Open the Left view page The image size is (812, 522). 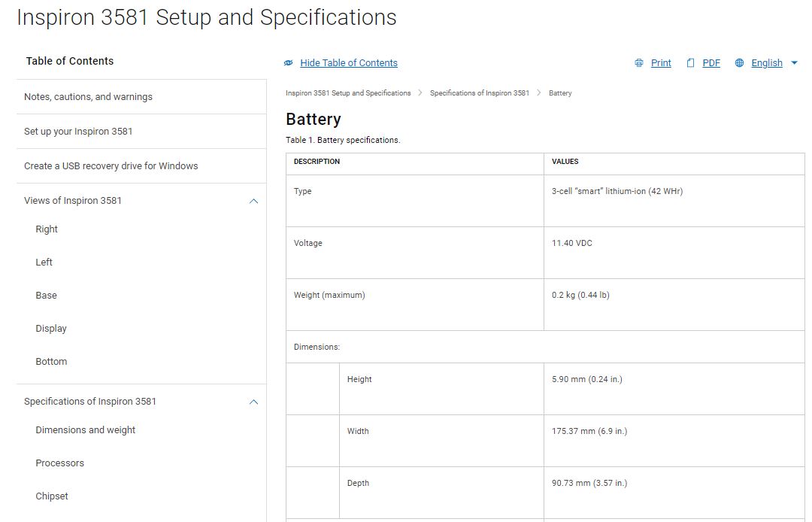pyautogui.click(x=44, y=263)
